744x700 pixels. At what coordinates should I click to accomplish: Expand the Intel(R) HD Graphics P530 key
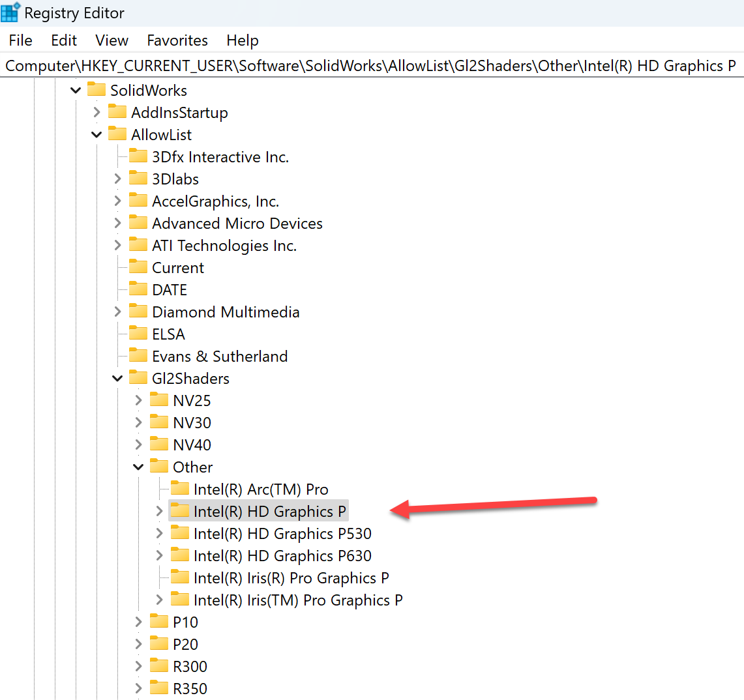click(x=159, y=533)
